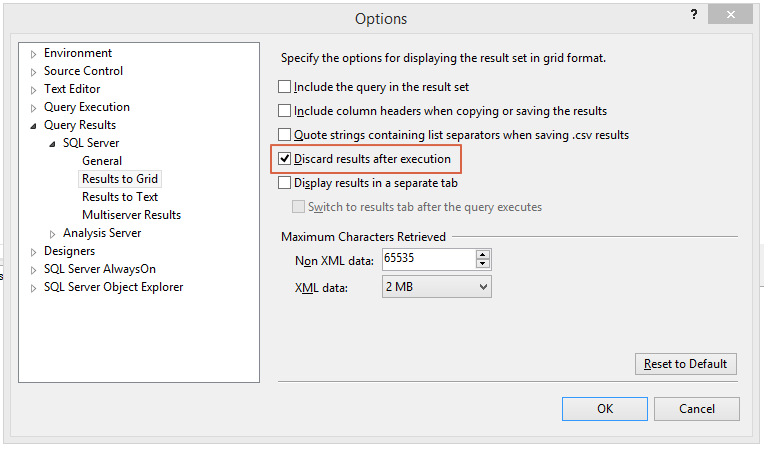This screenshot has height=449, width=764.
Task: Decrease Non XML data value with down arrow
Action: 482,263
